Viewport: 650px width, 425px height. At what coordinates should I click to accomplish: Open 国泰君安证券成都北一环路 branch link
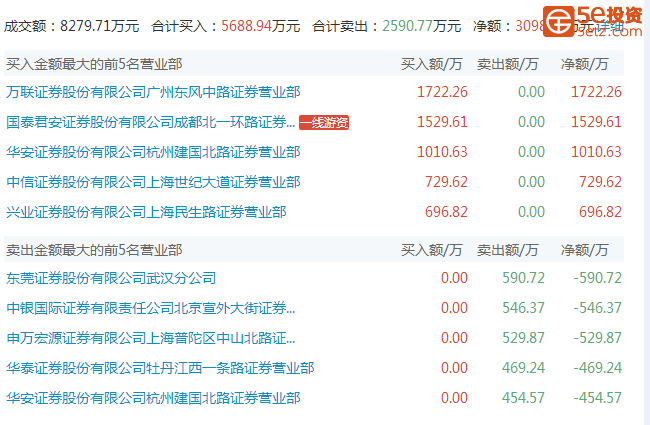click(x=150, y=122)
